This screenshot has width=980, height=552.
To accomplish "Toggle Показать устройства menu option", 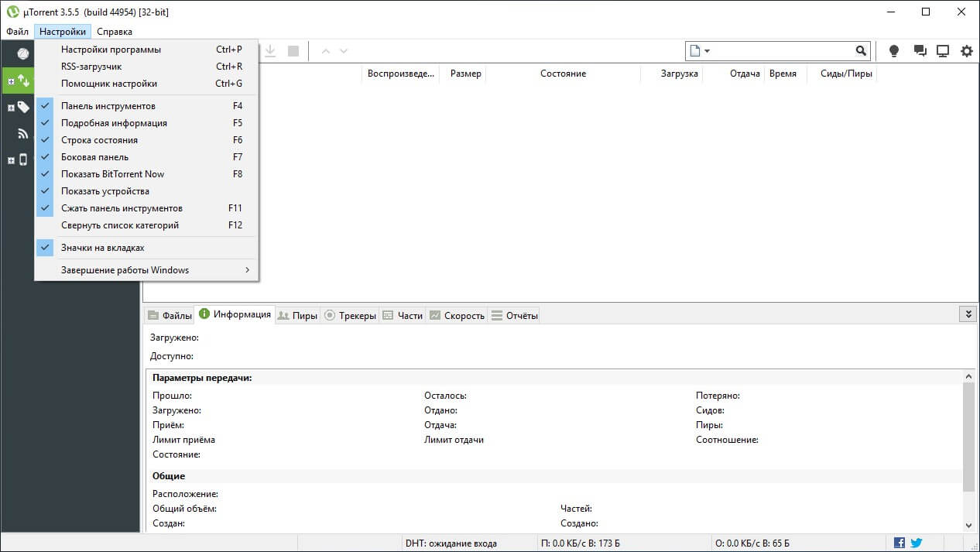I will point(146,191).
